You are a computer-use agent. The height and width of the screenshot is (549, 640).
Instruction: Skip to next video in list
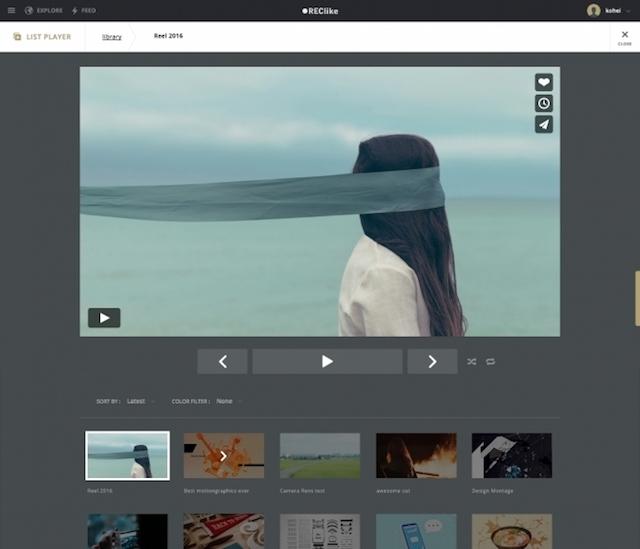(432, 362)
